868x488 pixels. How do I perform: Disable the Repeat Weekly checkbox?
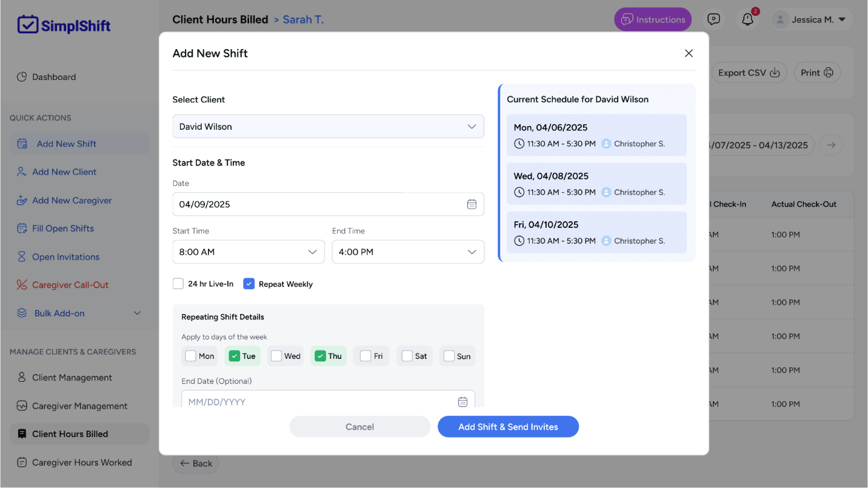[249, 283]
